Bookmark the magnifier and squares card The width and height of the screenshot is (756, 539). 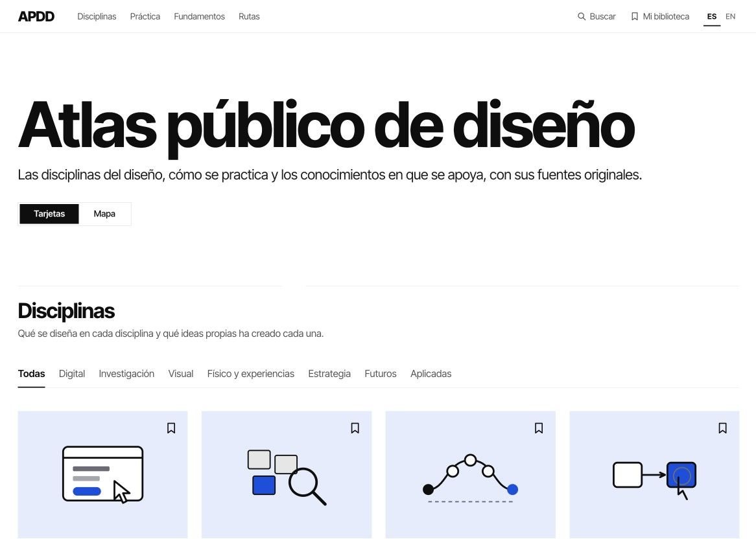[355, 428]
